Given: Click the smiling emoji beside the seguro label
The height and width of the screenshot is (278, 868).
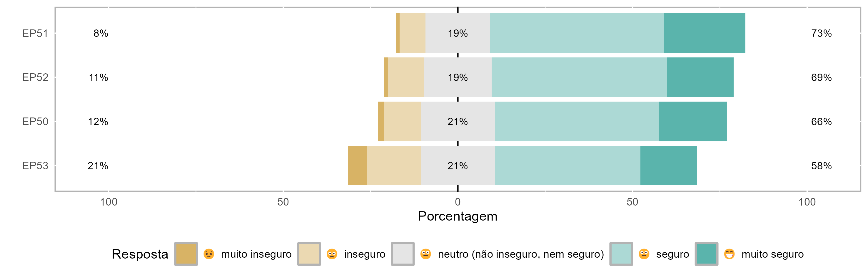Looking at the screenshot, I should [x=644, y=254].
